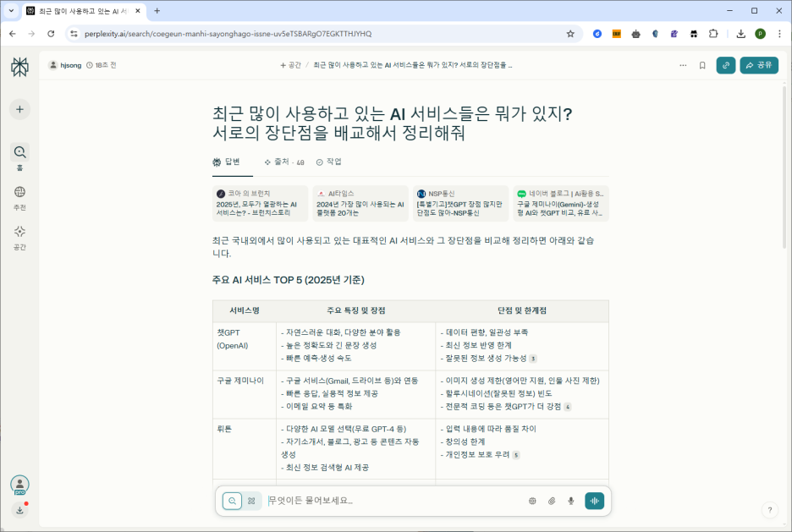This screenshot has width=792, height=532.
Task: Attach a file using paperclip icon
Action: (552, 501)
